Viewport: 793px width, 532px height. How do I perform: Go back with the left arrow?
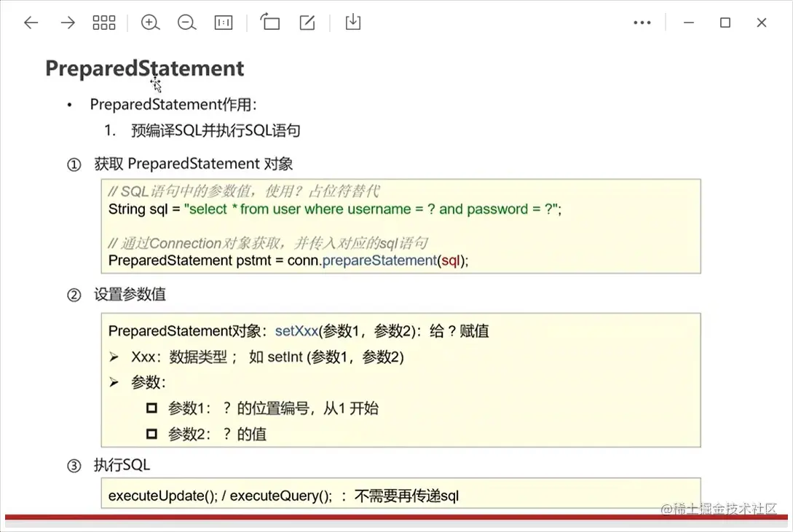click(31, 23)
